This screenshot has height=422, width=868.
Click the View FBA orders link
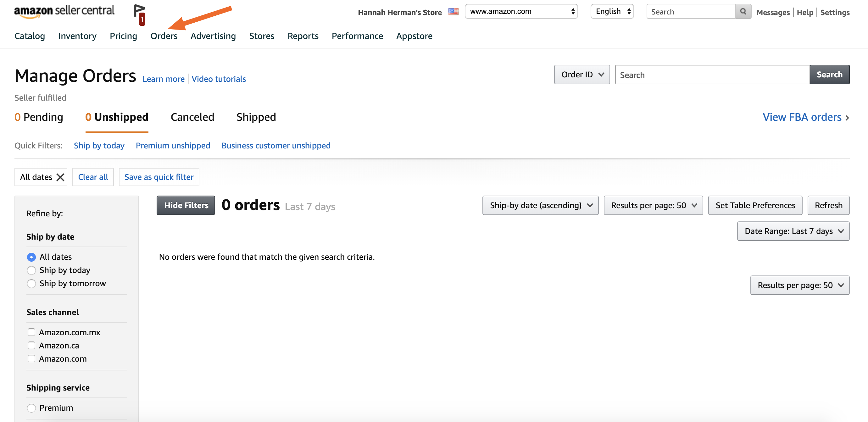click(802, 117)
